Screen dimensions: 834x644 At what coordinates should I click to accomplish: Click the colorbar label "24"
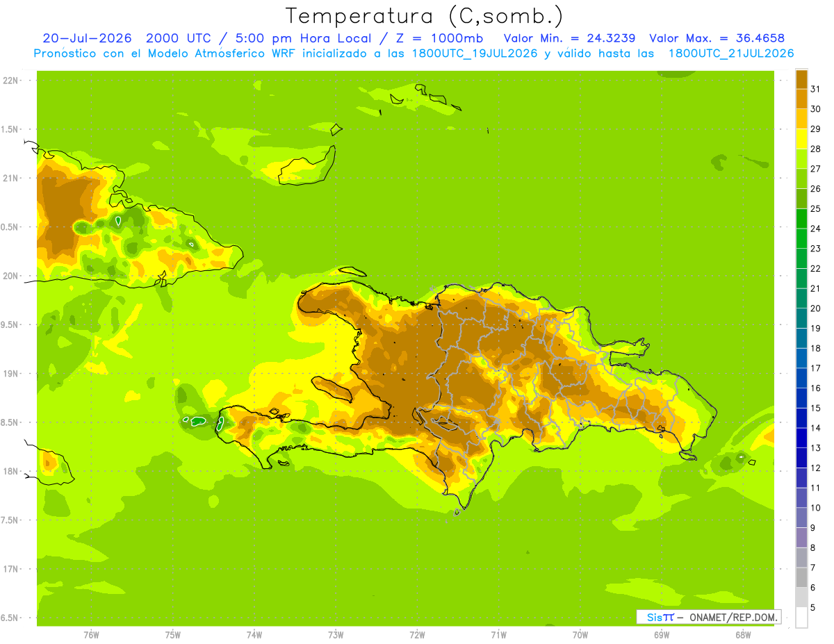point(816,229)
